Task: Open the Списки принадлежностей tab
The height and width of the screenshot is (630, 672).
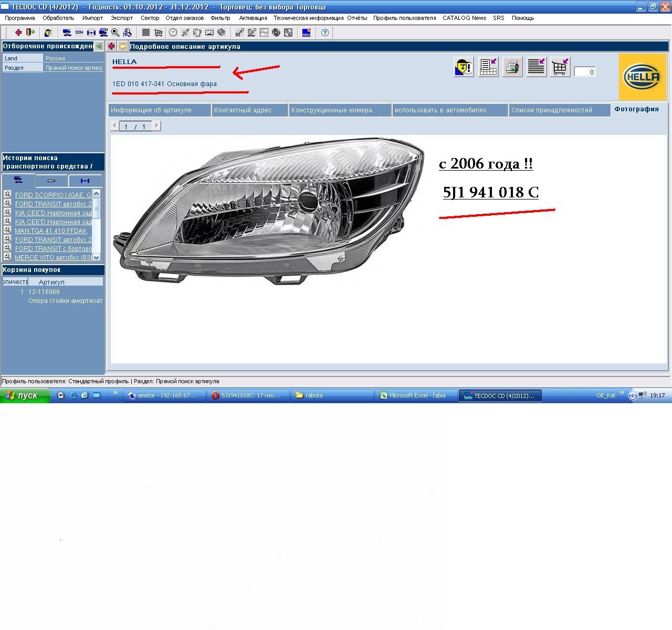Action: tap(560, 110)
